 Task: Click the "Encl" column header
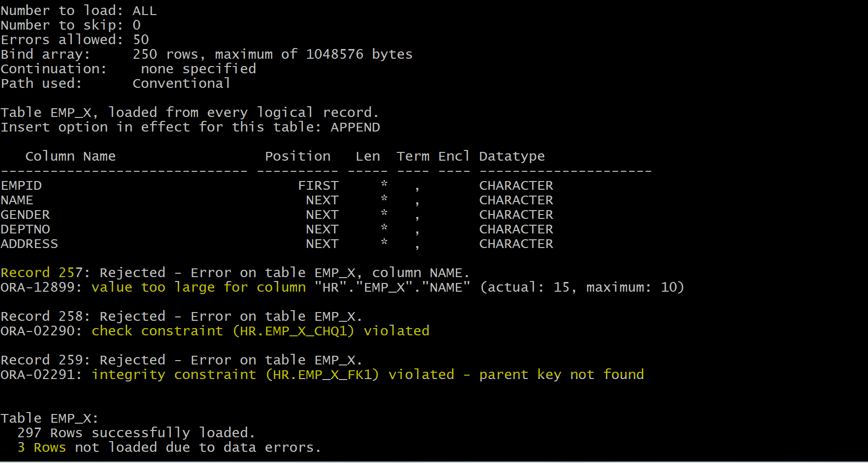click(454, 156)
